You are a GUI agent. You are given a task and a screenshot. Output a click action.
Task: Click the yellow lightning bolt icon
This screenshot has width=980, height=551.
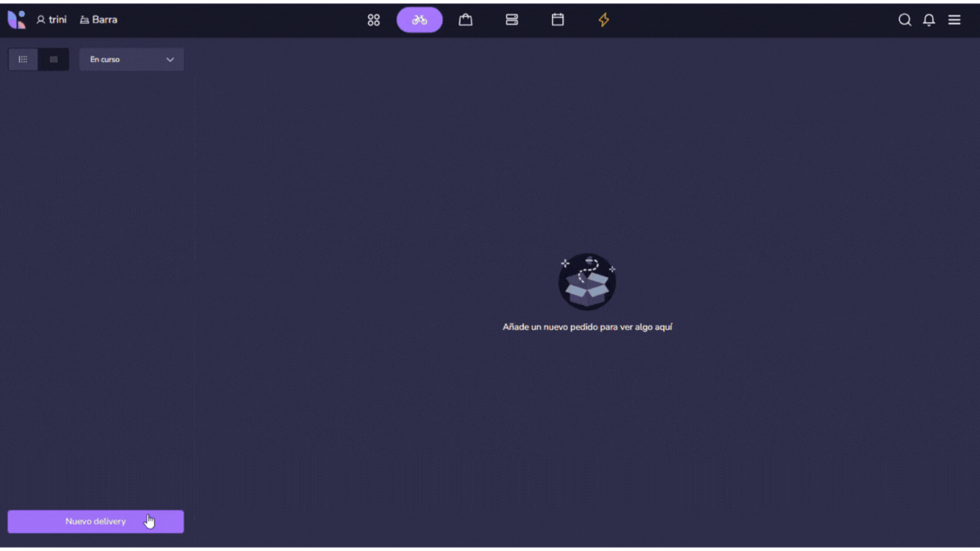604,20
